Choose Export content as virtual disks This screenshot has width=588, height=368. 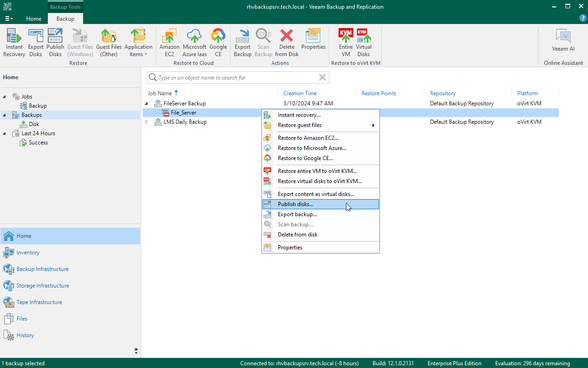(321, 194)
